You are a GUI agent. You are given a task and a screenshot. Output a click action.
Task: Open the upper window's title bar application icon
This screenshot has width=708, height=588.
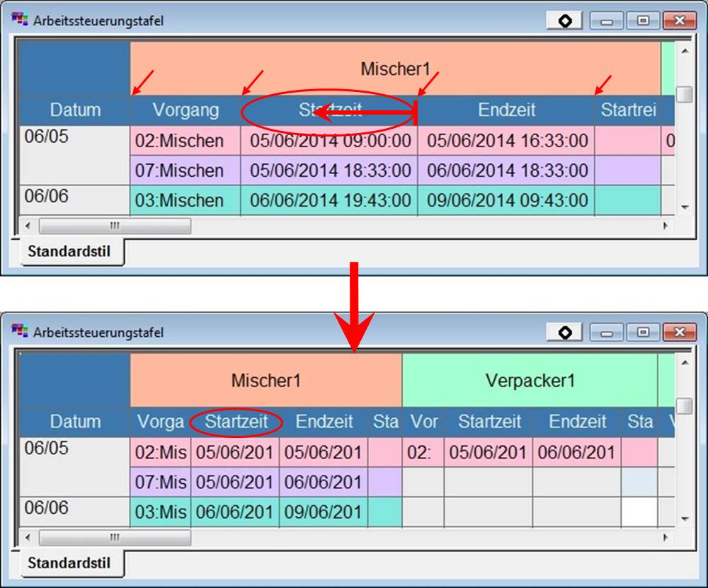pyautogui.click(x=20, y=20)
